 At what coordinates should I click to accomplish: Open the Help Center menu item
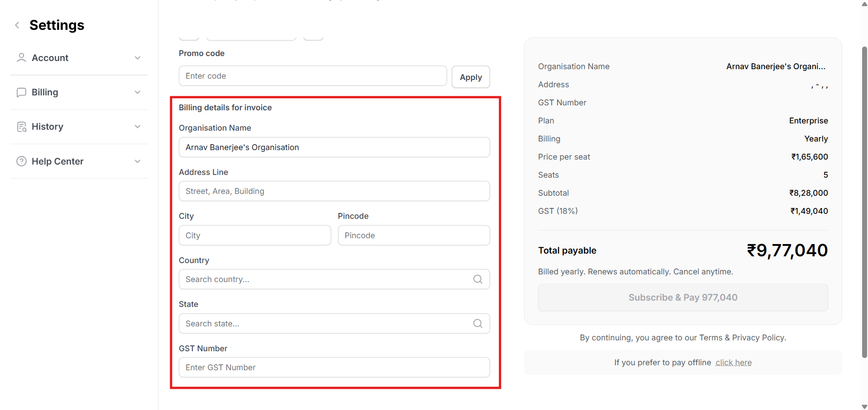coord(57,161)
